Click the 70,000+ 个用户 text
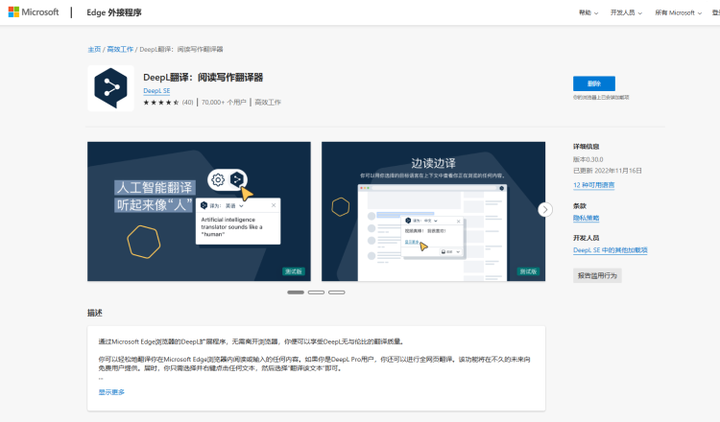Image resolution: width=720 pixels, height=422 pixels. [x=224, y=102]
